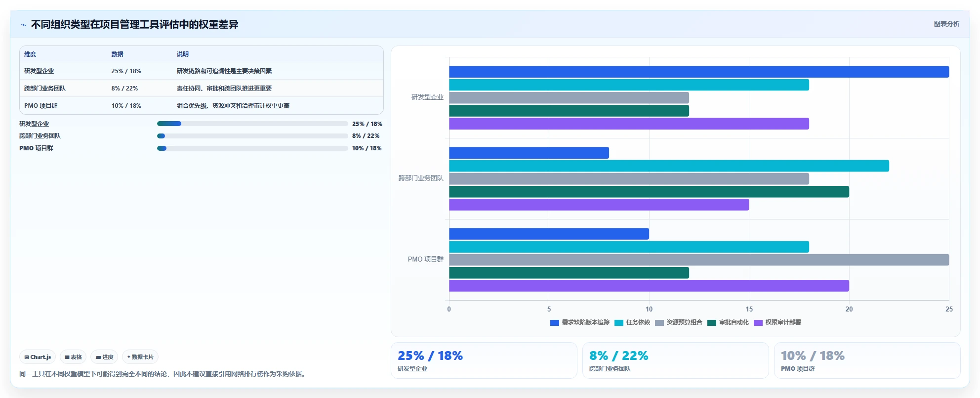Click the footnote starting with 同一工具在不同权重模型下
This screenshot has width=980, height=398.
tap(163, 374)
